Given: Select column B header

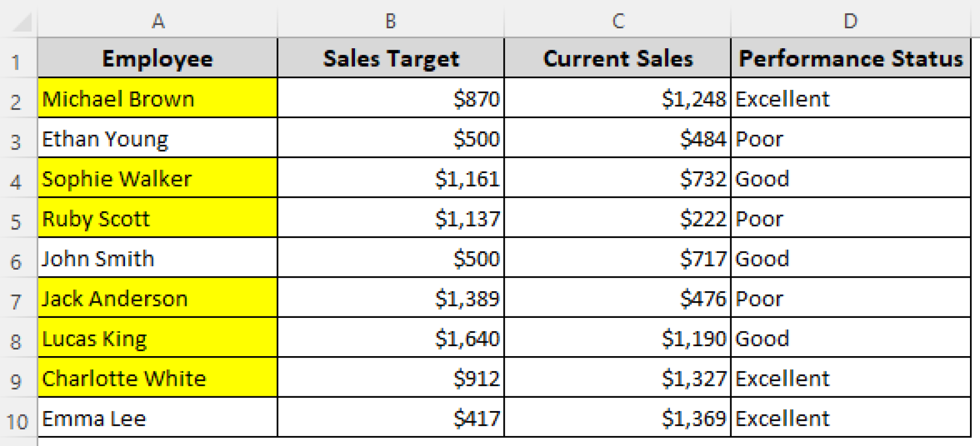Looking at the screenshot, I should point(390,20).
